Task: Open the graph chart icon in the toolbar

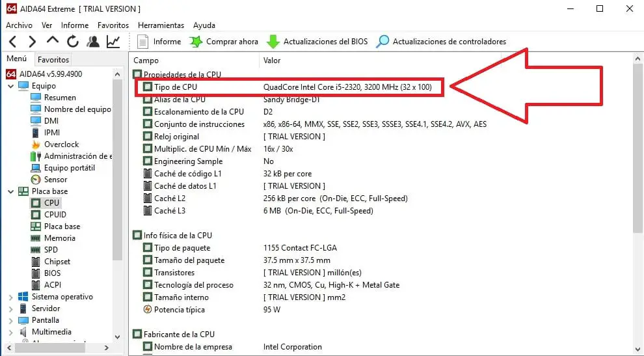Action: click(113, 42)
